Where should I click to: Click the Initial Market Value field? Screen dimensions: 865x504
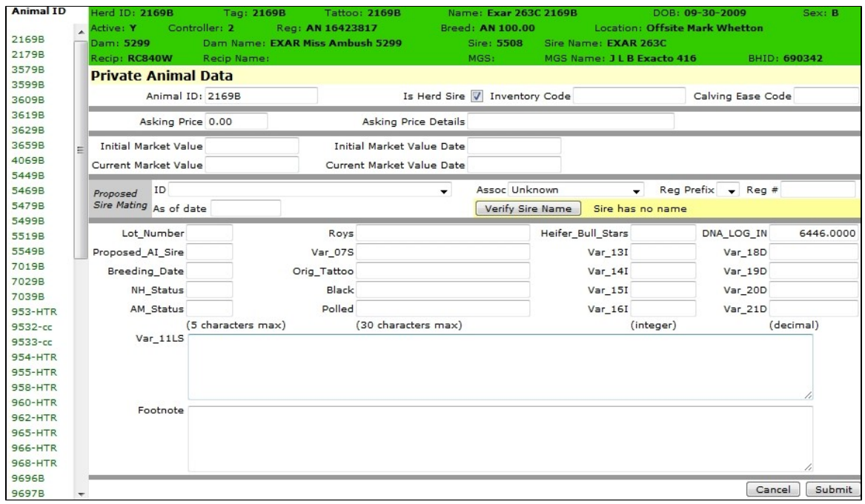click(x=251, y=146)
